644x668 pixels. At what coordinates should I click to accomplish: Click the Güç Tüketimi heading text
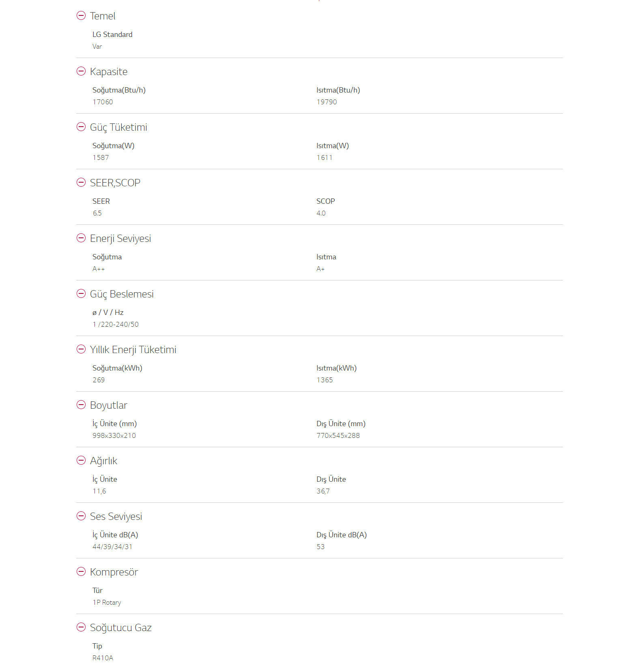(x=118, y=127)
